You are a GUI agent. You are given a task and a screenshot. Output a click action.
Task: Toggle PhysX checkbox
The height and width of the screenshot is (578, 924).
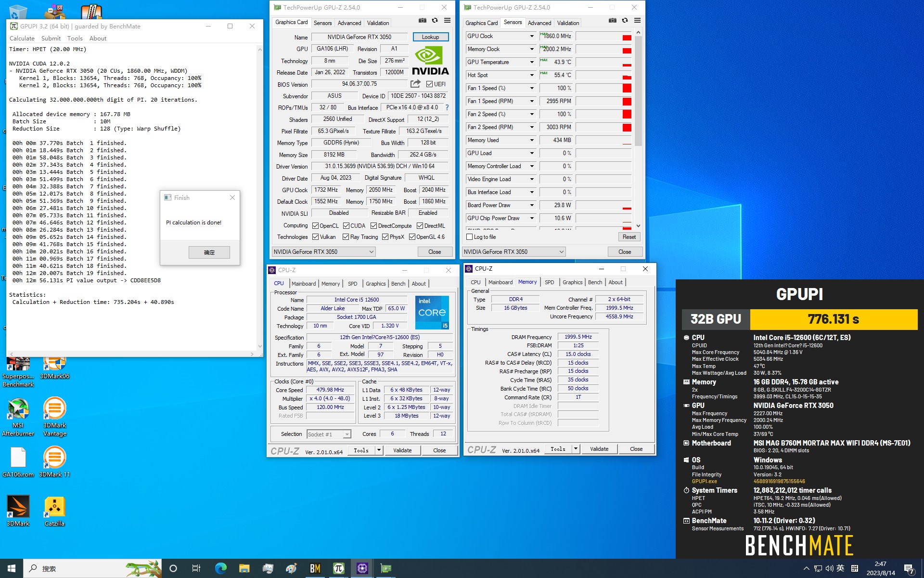pos(385,236)
